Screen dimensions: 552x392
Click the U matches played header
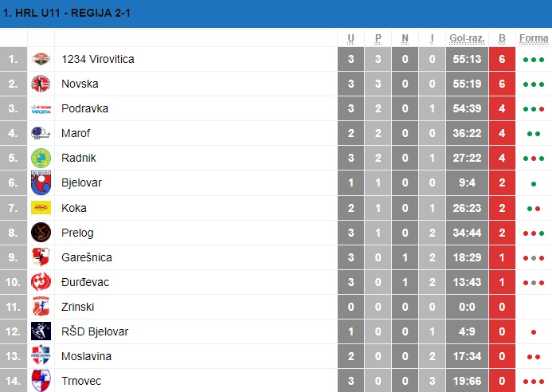(350, 38)
